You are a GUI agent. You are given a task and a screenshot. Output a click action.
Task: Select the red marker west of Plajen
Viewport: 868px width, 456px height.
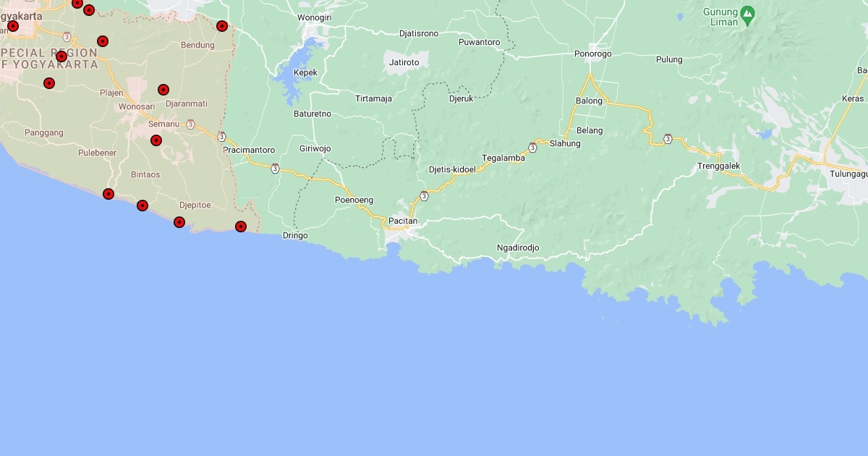tap(49, 83)
